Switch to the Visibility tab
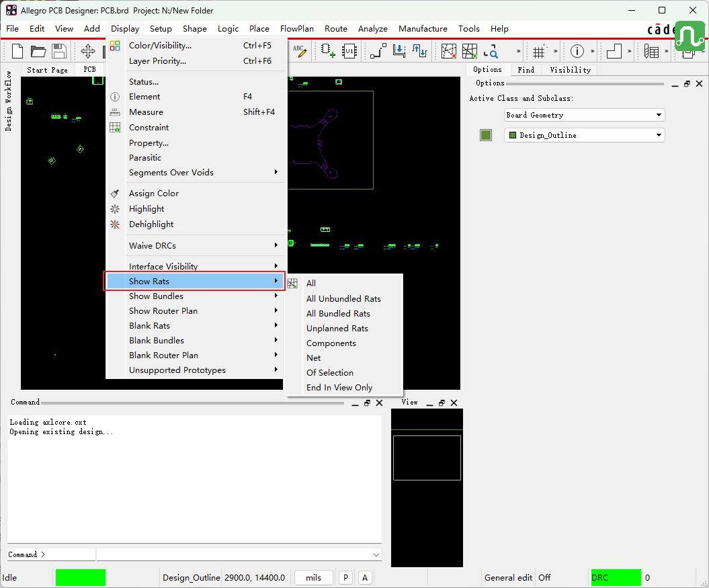 tap(570, 70)
